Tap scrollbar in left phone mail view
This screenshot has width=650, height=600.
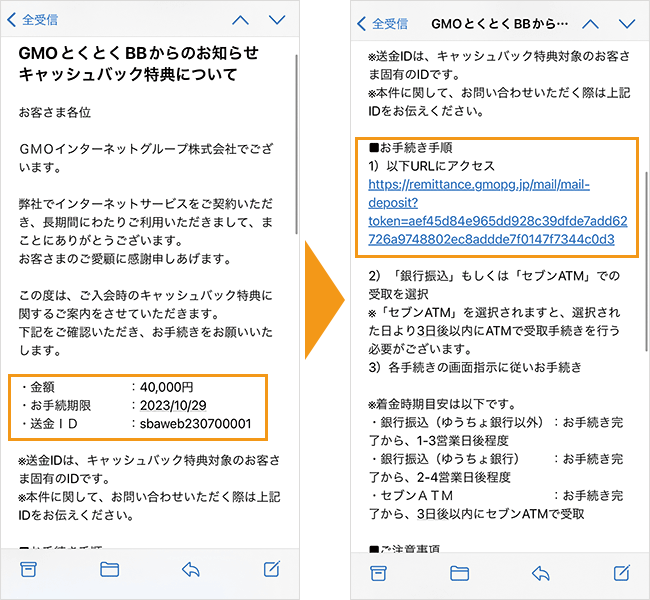click(x=296, y=144)
